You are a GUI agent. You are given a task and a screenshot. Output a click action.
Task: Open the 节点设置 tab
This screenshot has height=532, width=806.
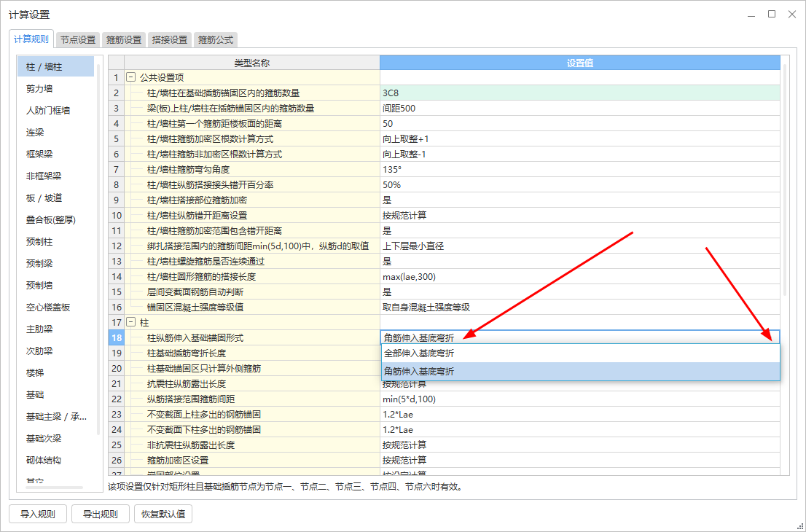click(x=78, y=39)
